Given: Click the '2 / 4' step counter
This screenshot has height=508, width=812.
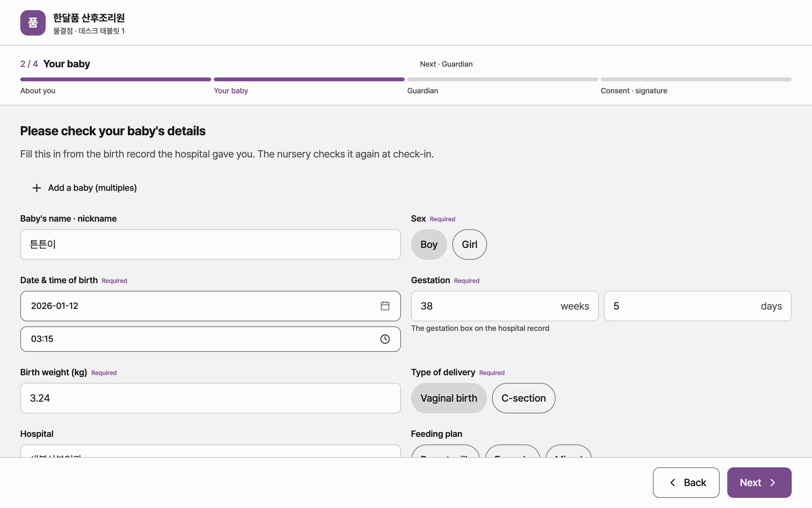Looking at the screenshot, I should click(29, 64).
